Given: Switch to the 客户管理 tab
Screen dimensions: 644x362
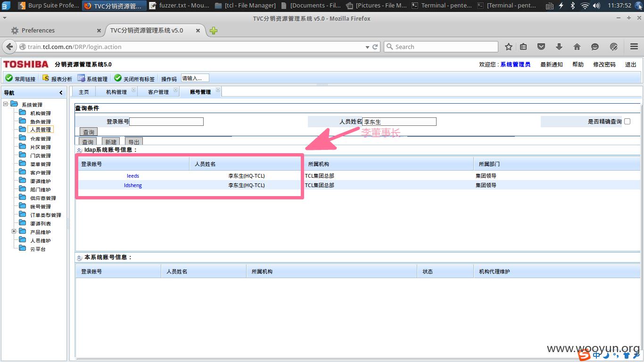Looking at the screenshot, I should click(x=158, y=92).
